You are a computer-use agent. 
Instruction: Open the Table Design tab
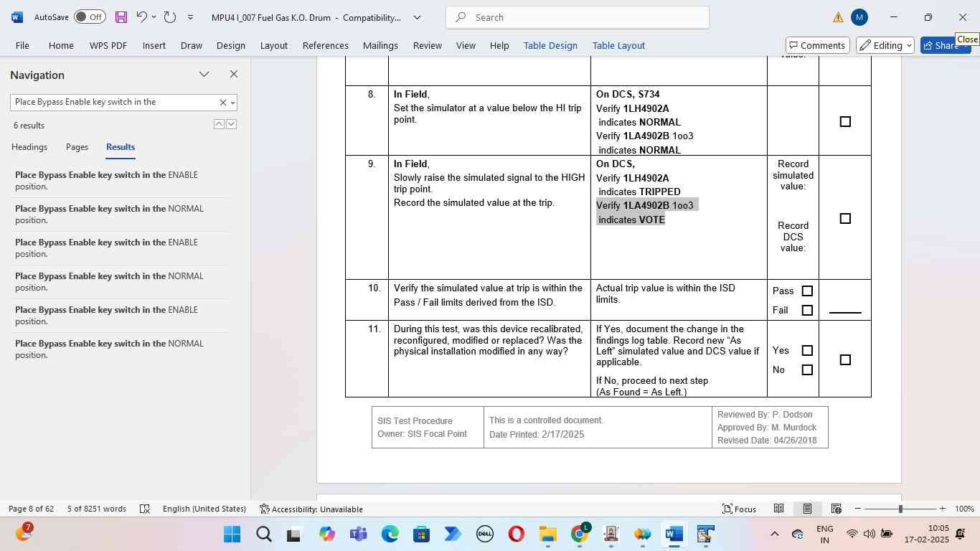coord(550,45)
